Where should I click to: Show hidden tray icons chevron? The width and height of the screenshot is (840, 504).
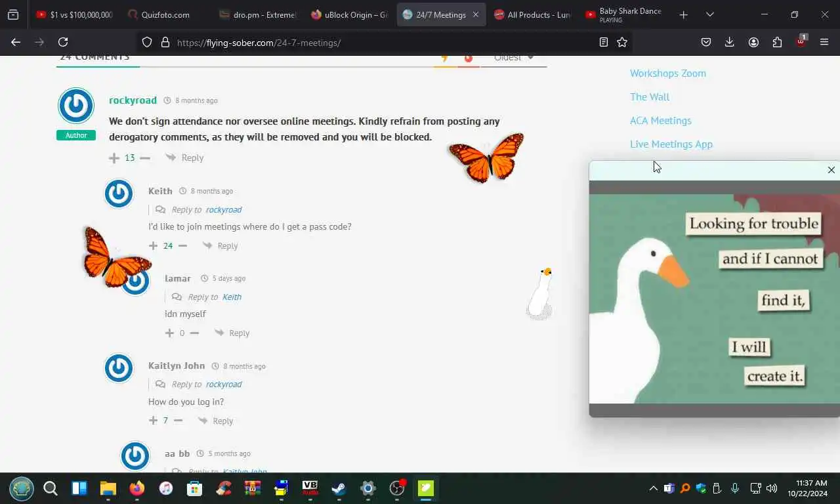pyautogui.click(x=653, y=488)
